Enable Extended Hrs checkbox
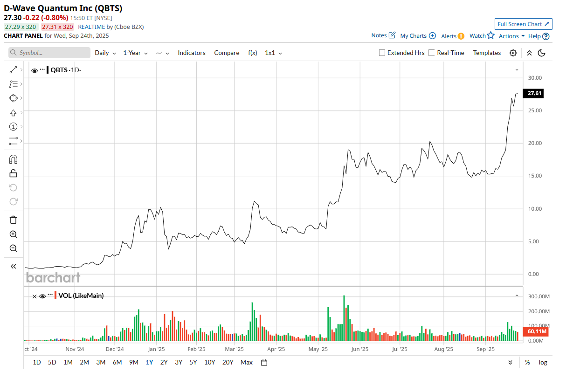This screenshot has height=392, width=573. [x=382, y=53]
